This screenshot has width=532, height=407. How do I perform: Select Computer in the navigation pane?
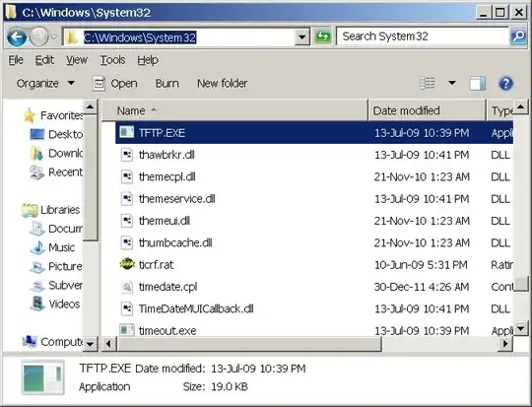pyautogui.click(x=52, y=342)
